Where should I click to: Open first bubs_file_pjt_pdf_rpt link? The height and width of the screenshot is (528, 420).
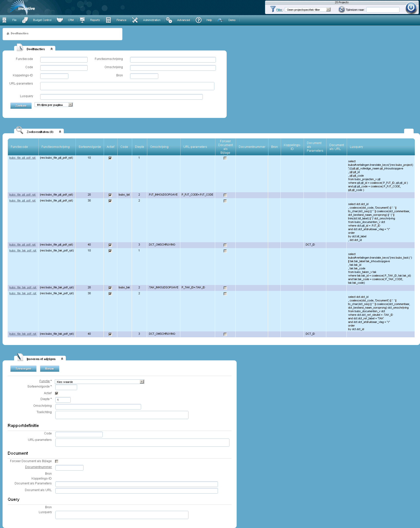click(23, 158)
